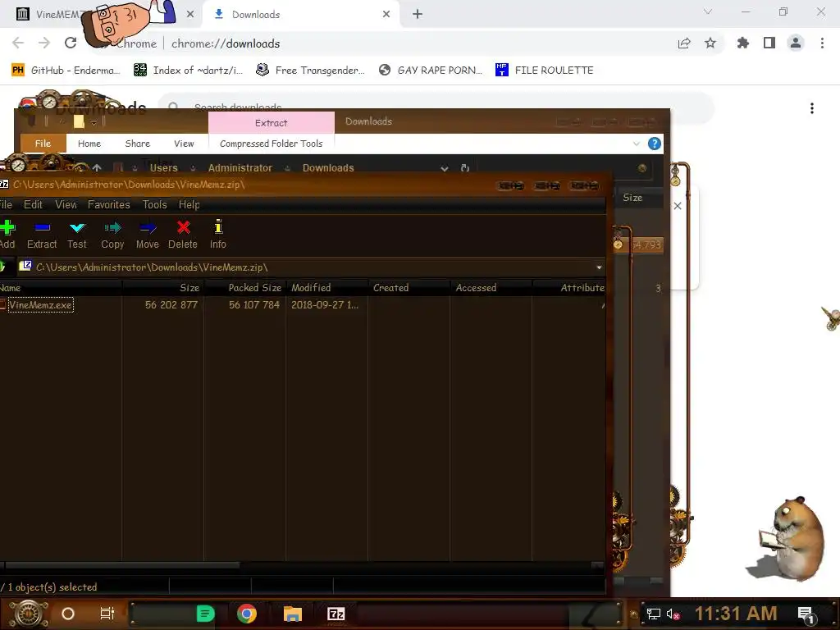
Task: Focus the Search downloads field
Action: click(x=436, y=108)
